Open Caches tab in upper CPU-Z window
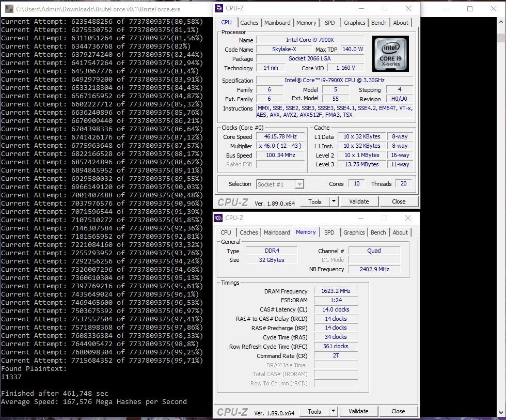This screenshot has height=420, width=506. click(249, 23)
